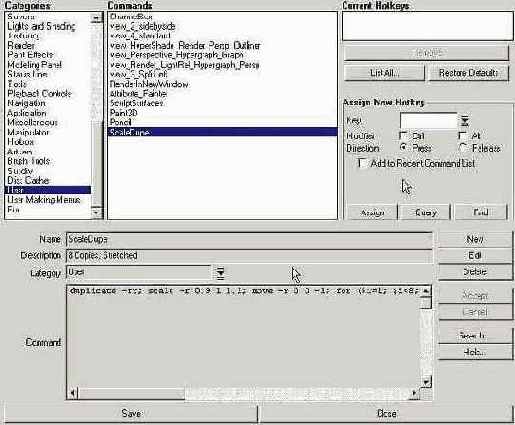The height and width of the screenshot is (425, 515).
Task: Click the Command box scroll-up arrow
Action: [426, 292]
